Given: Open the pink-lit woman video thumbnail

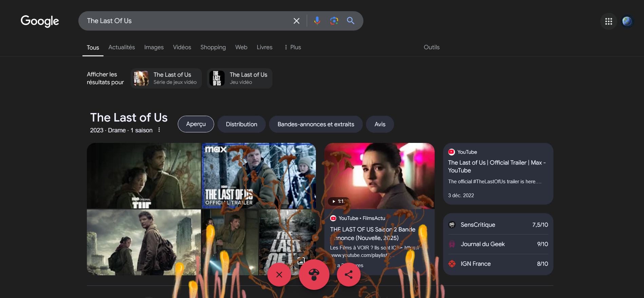Looking at the screenshot, I should pos(379,175).
